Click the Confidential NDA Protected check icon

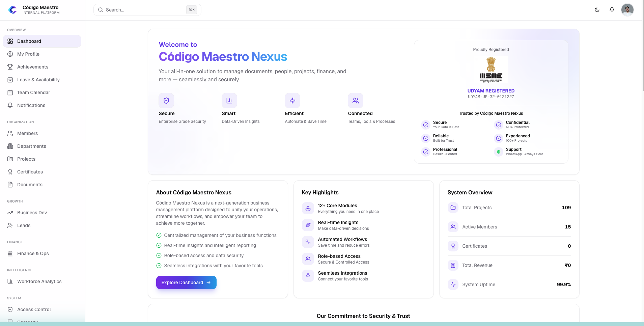pyautogui.click(x=499, y=125)
